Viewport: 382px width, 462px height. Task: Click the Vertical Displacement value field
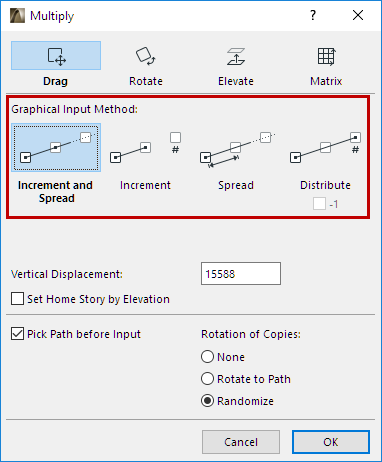tap(241, 274)
